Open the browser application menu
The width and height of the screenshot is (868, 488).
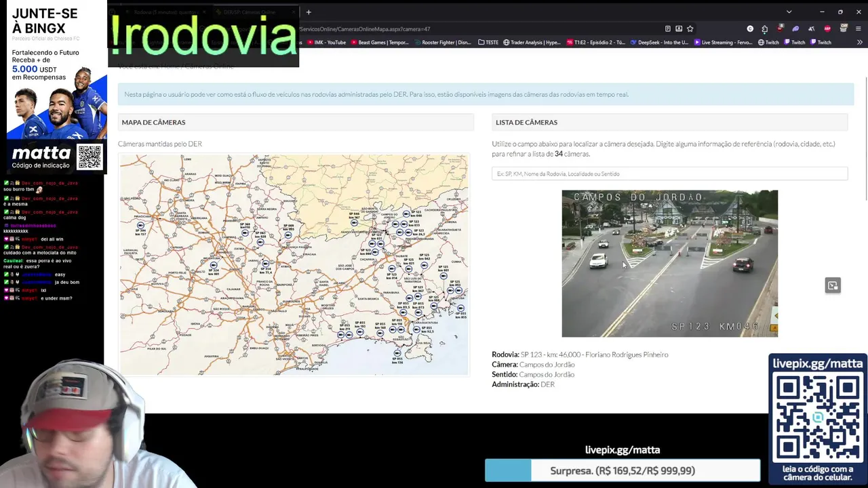[x=858, y=28]
